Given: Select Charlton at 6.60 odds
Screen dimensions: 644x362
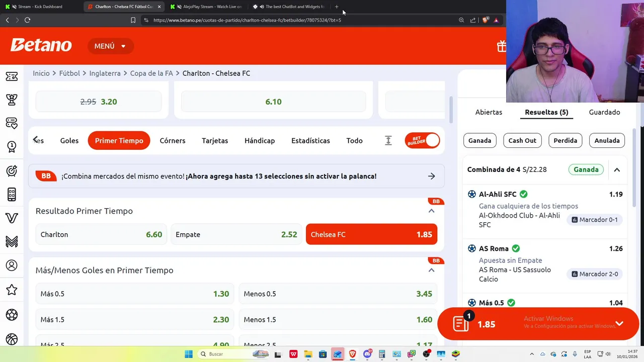Looking at the screenshot, I should point(101,235).
